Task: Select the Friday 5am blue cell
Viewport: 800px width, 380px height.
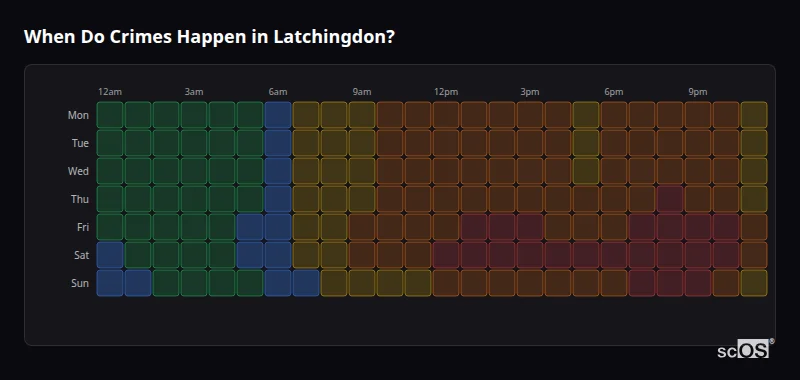Action: coord(250,227)
